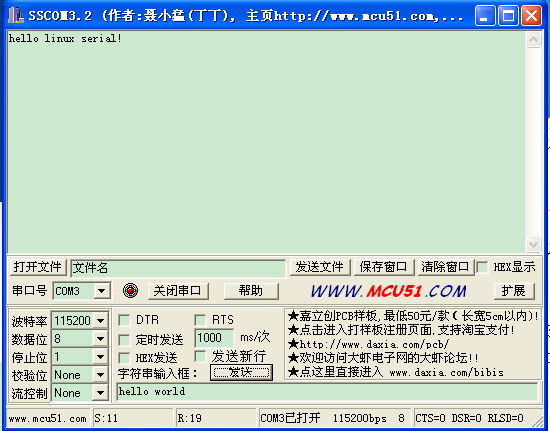
Task: Minimize the SSCOM3.2 window
Action: [x=485, y=16]
